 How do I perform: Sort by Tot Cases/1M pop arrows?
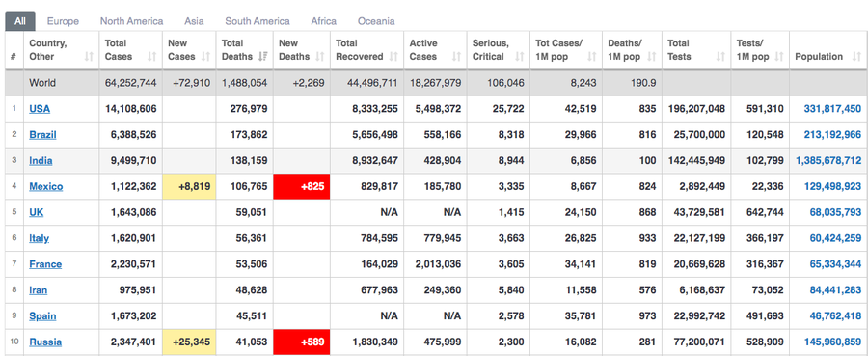[592, 57]
